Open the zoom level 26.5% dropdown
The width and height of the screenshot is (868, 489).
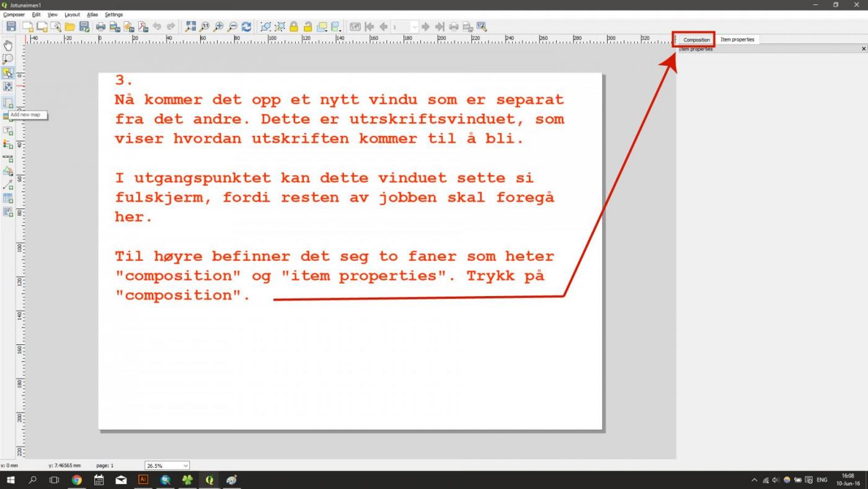tap(185, 465)
